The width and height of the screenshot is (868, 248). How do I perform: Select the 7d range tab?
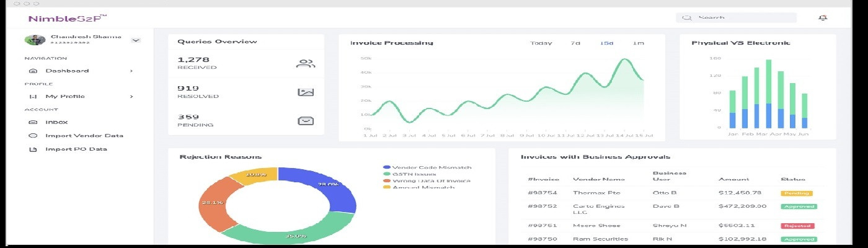tap(575, 43)
